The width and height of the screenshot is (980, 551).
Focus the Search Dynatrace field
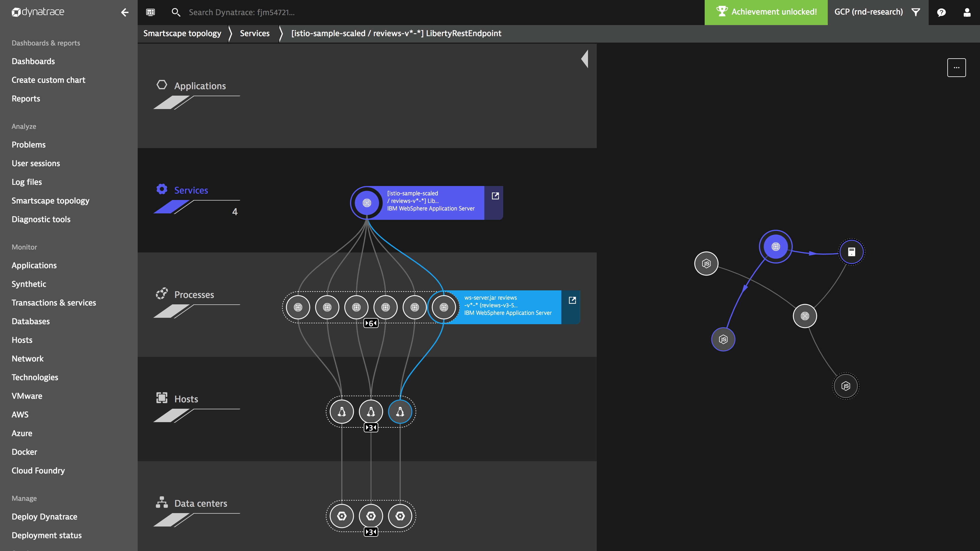[x=242, y=12]
